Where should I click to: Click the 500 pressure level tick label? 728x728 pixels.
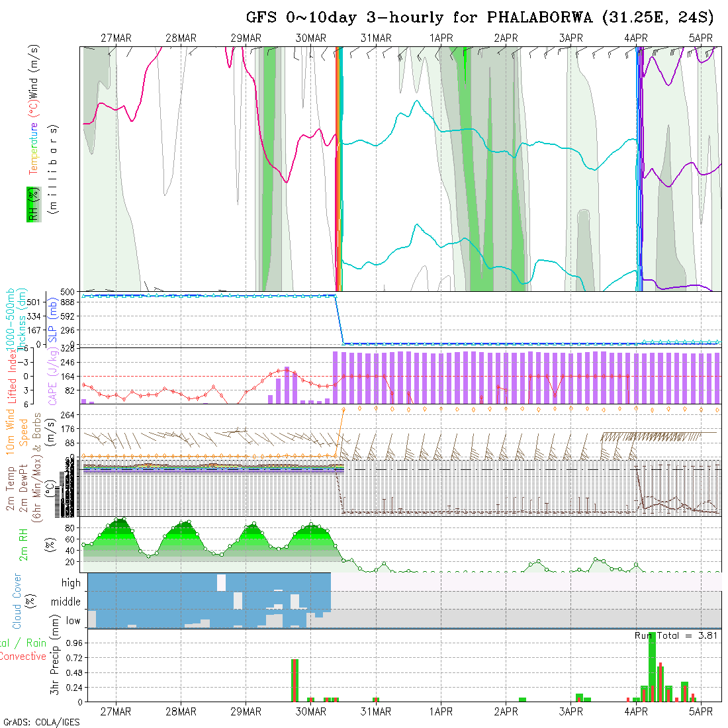point(71,292)
